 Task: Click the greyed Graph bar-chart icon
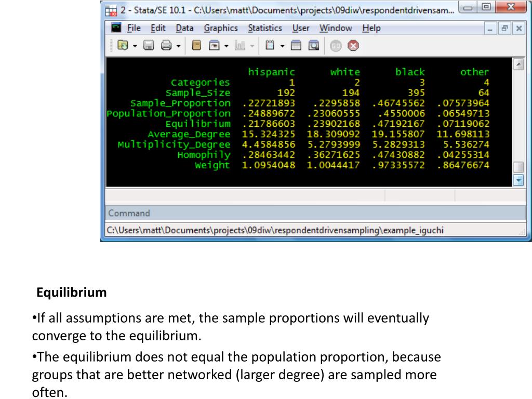(x=240, y=45)
